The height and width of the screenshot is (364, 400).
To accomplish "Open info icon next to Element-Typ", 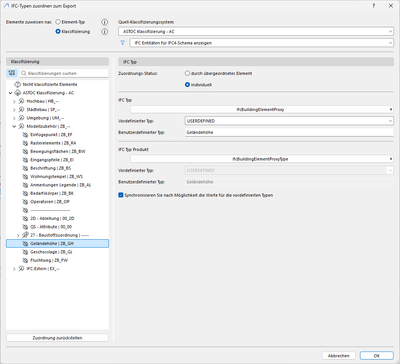I will coord(104,22).
